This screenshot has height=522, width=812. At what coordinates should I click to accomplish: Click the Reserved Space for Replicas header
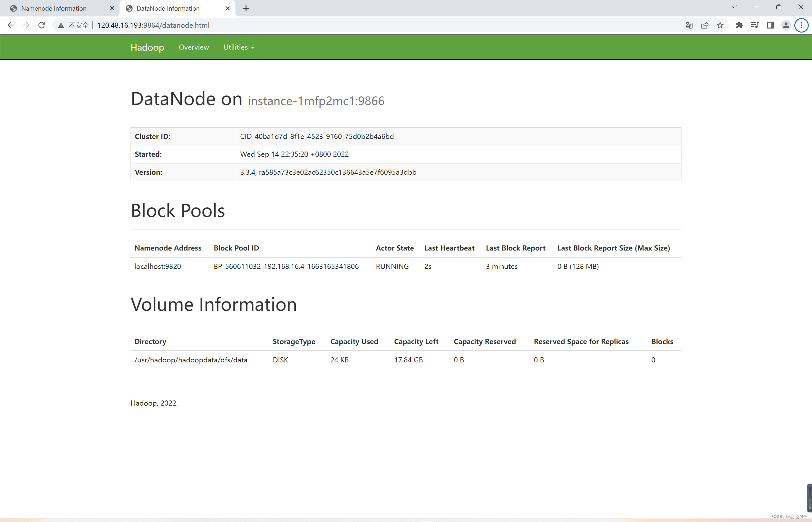click(x=581, y=342)
